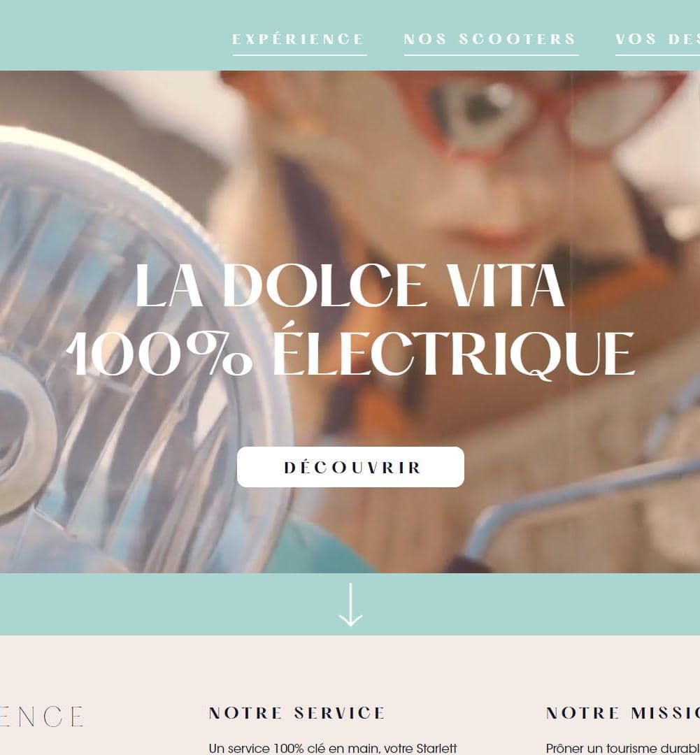Click the 'Prôner un tourisme durable' paragraph
This screenshot has height=755, width=700.
pyautogui.click(x=623, y=748)
